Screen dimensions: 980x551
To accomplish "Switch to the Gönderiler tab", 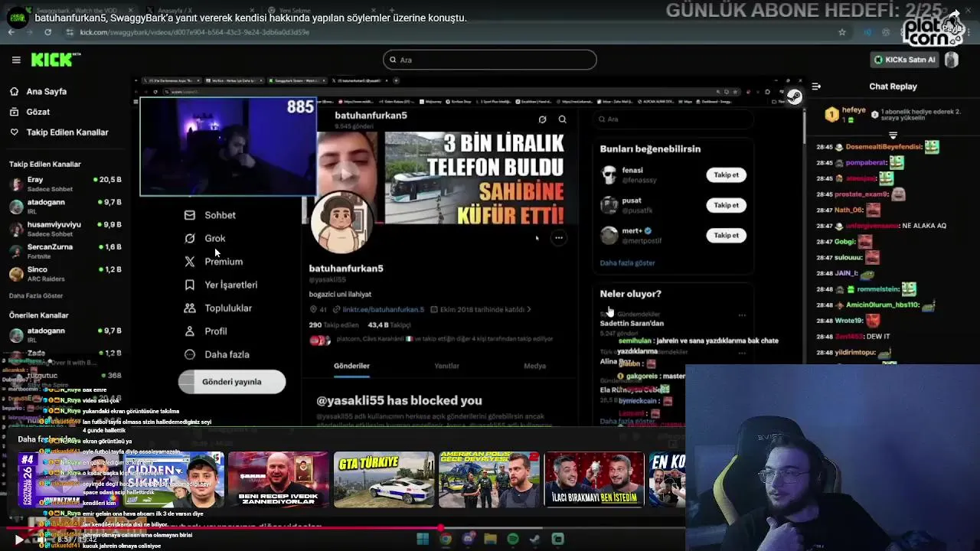I will (x=351, y=366).
